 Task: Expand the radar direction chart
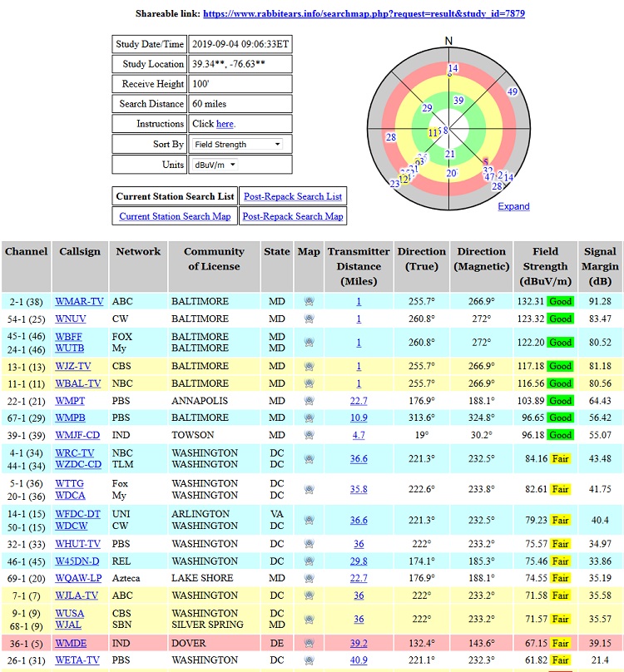513,206
